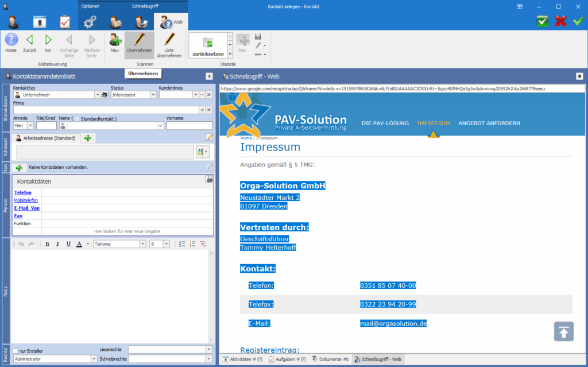Confirm Firma with the checkmark button
The width and height of the screenshot is (588, 367).
tap(202, 110)
